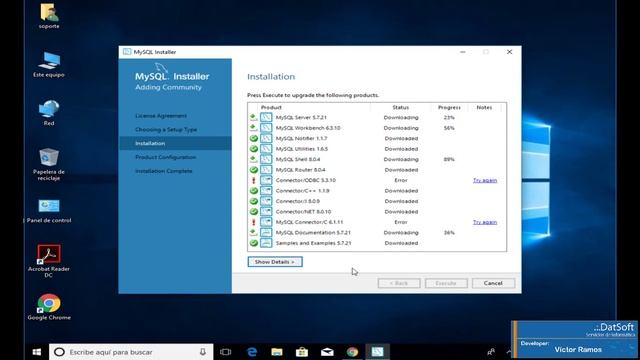Viewport: 640px width, 360px height.
Task: Click green check icon for MySQL Notifier row
Action: [253, 138]
